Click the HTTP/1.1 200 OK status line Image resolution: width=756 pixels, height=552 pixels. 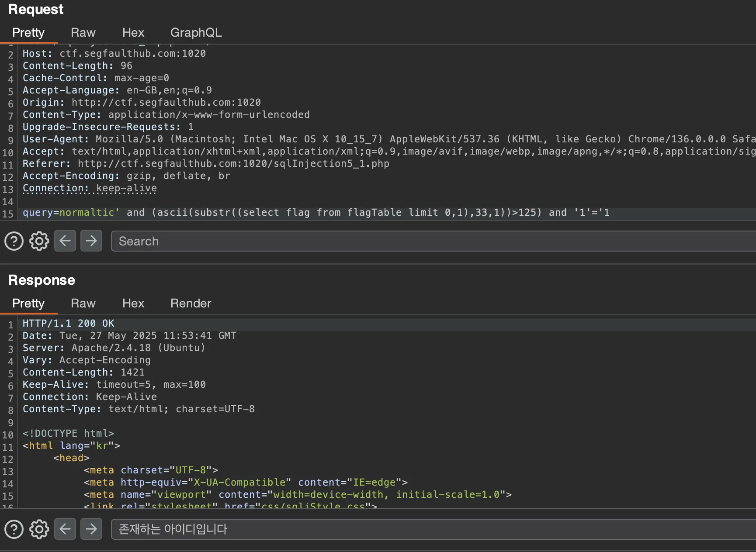click(68, 323)
